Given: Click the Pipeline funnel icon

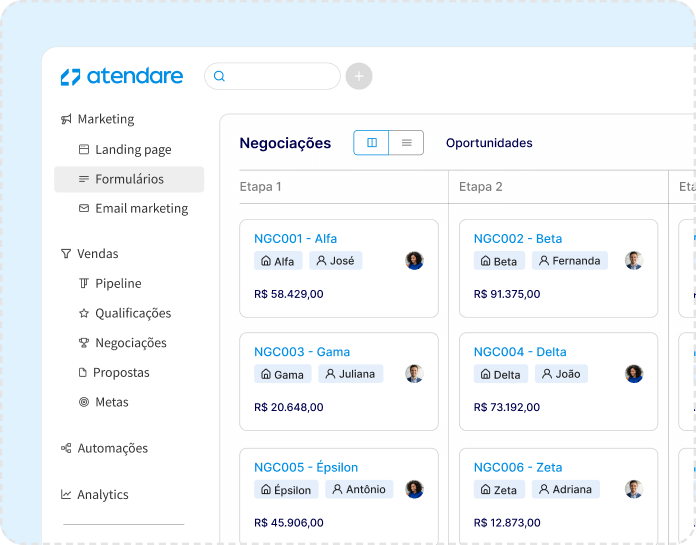Looking at the screenshot, I should (x=84, y=284).
